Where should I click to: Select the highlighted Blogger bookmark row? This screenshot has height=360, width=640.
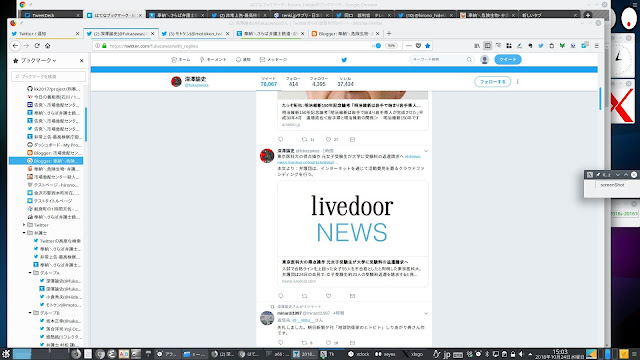tap(46, 161)
